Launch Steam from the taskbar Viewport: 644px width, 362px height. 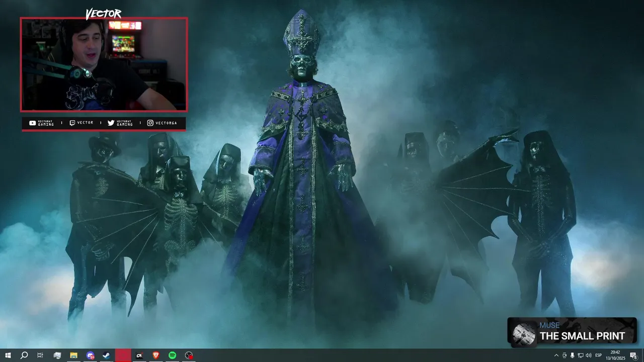click(106, 355)
